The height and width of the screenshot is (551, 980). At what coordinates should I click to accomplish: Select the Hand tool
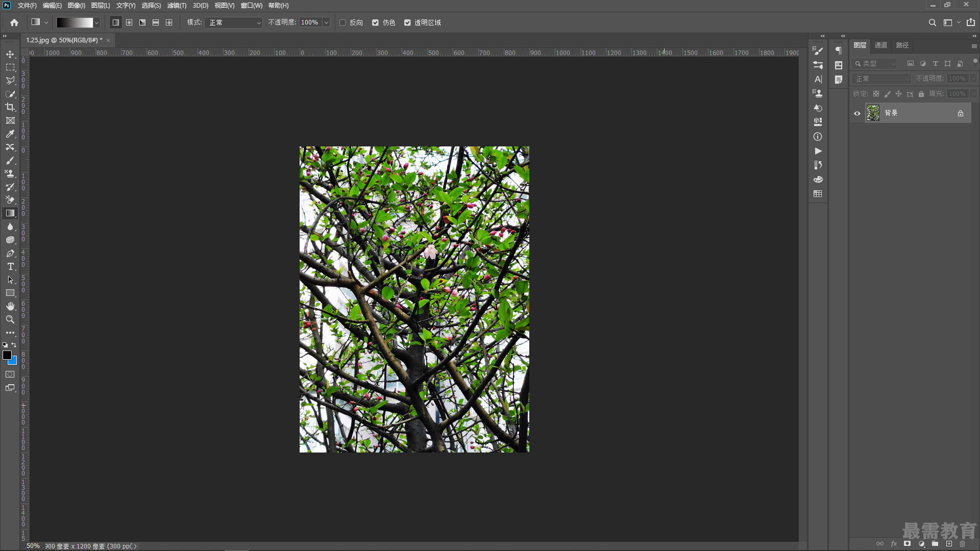[10, 306]
